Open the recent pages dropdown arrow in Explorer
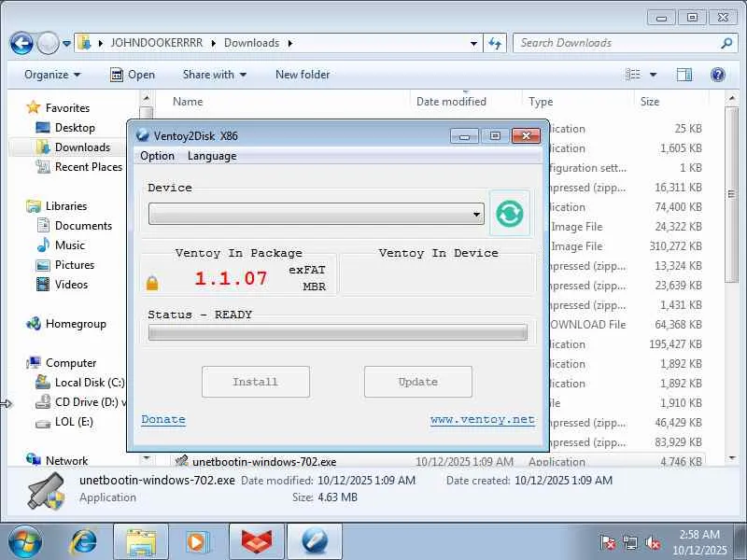Viewport: 747px width, 560px height. coord(66,44)
